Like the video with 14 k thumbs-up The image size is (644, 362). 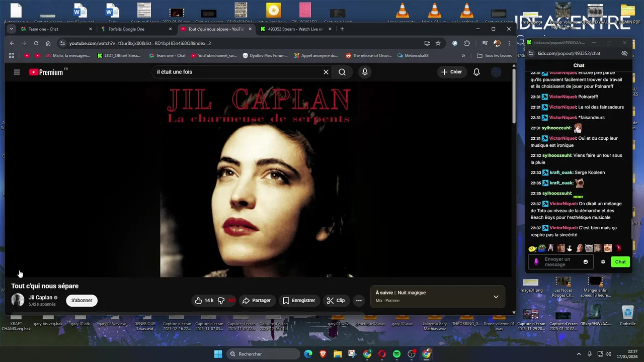point(204,300)
